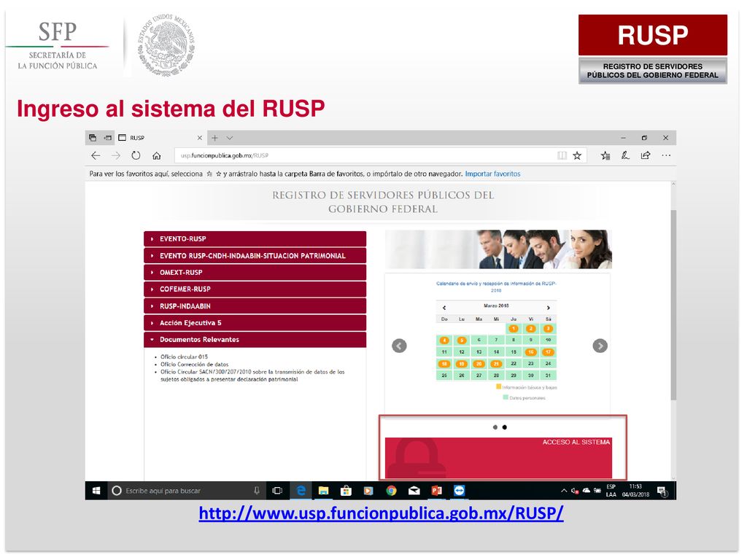Screen dimensions: 747x560
Task: Click the browser forward arrow
Action: click(116, 156)
